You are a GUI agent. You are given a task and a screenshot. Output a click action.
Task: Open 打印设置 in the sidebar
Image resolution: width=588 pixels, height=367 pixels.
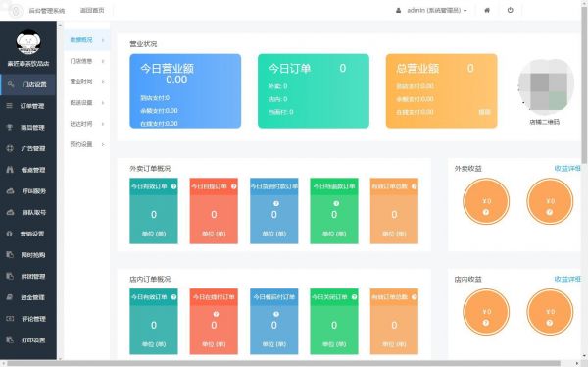point(28,340)
